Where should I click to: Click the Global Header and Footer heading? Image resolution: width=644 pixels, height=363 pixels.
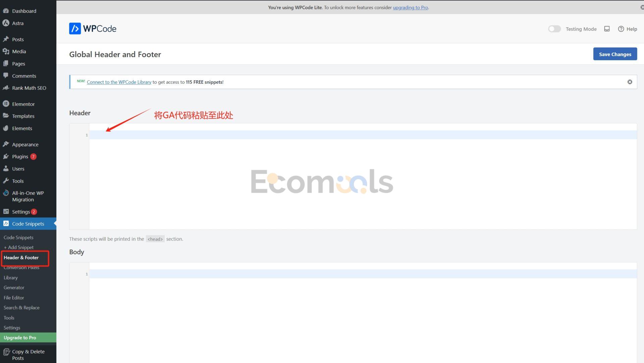click(x=115, y=54)
